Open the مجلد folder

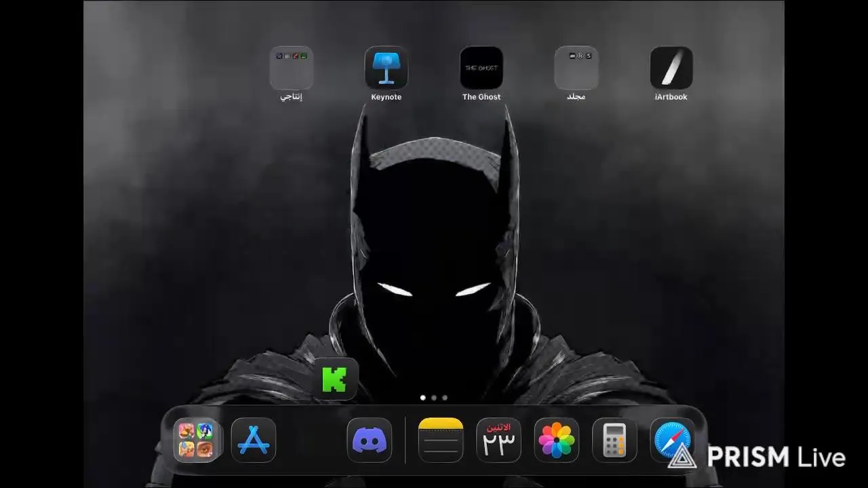coord(576,68)
